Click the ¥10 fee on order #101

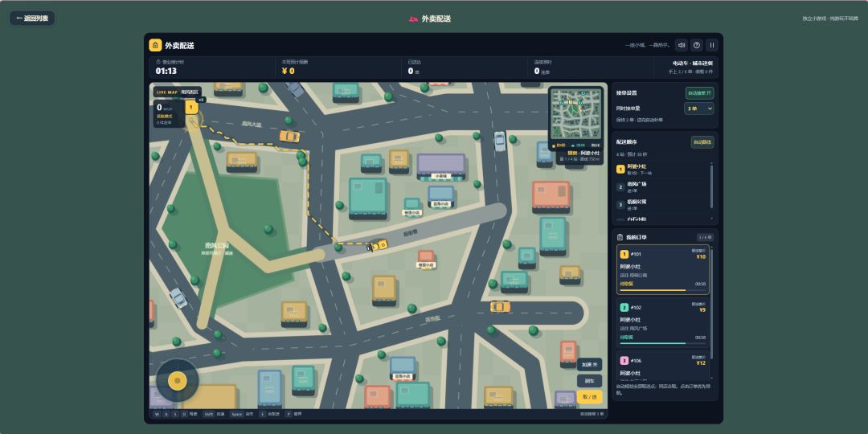pyautogui.click(x=701, y=257)
